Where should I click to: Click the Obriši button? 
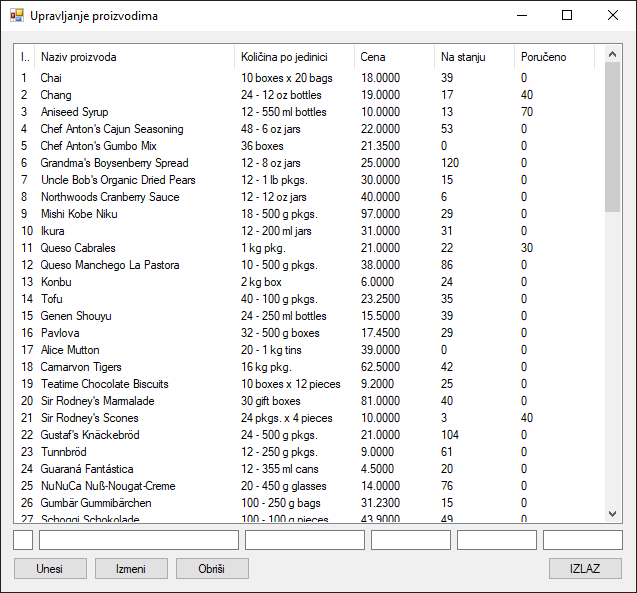coord(212,568)
